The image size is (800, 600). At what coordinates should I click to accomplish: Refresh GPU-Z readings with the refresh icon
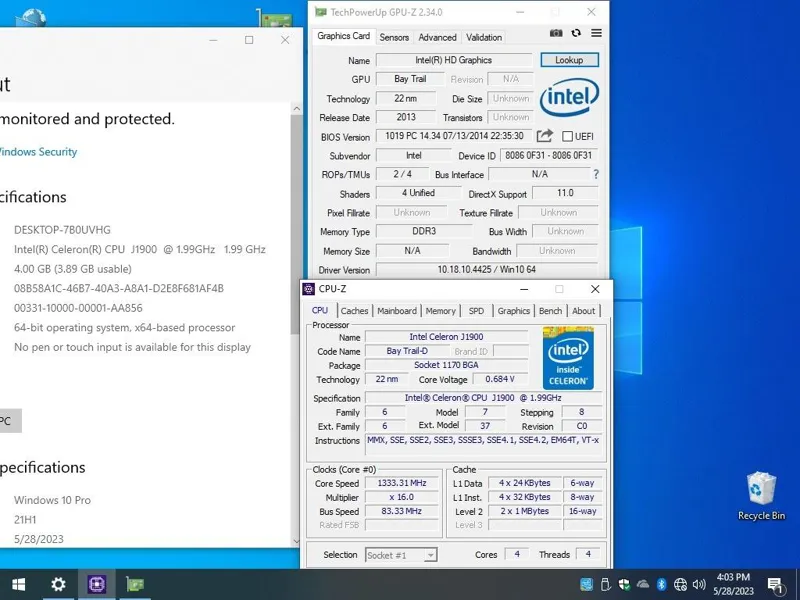point(576,33)
